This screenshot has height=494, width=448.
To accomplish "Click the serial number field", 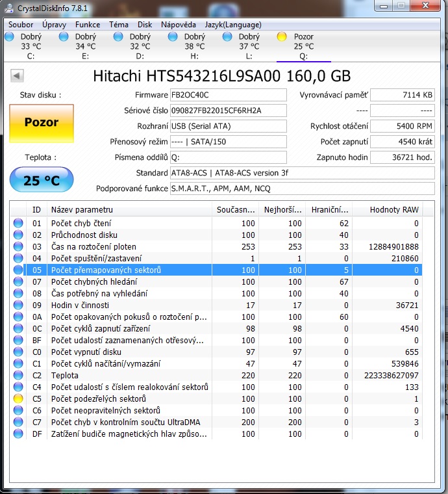I will pyautogui.click(x=227, y=110).
